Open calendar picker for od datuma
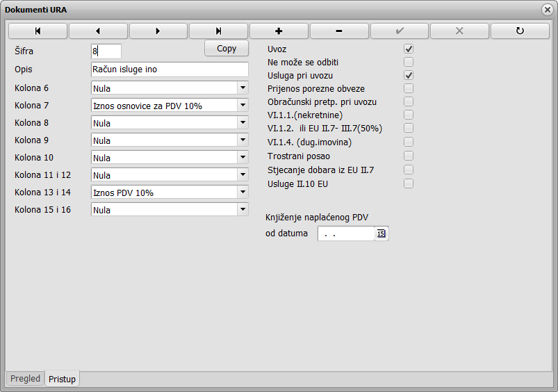Viewport: 558px width, 392px height. click(x=381, y=234)
